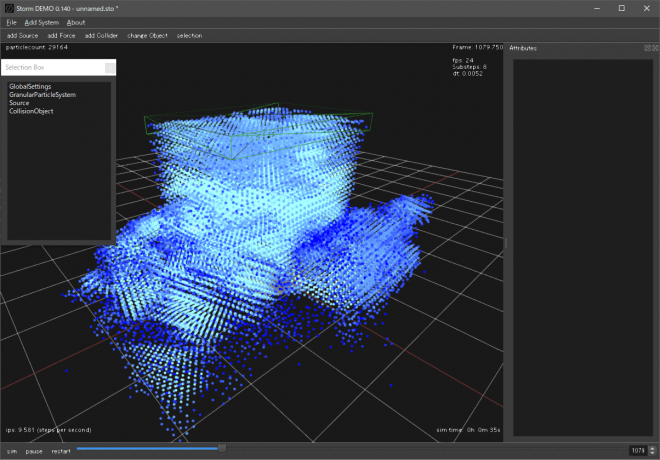Float the Attributes panel with the undock icon
This screenshot has width=660, height=460.
[x=647, y=48]
